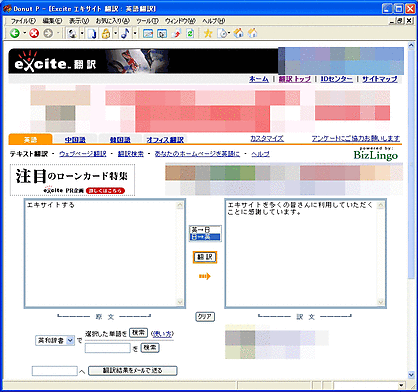
Task: Click result text area scroll-up arrow
Action: tap(381, 205)
